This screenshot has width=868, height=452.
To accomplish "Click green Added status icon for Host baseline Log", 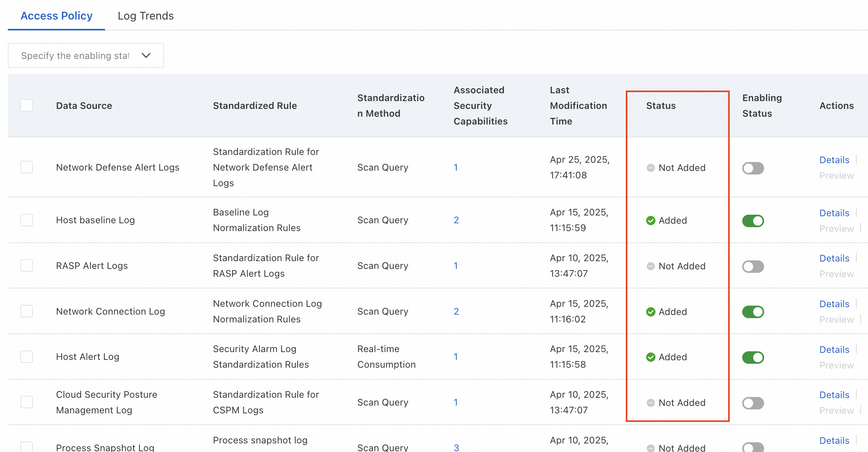I will (650, 221).
